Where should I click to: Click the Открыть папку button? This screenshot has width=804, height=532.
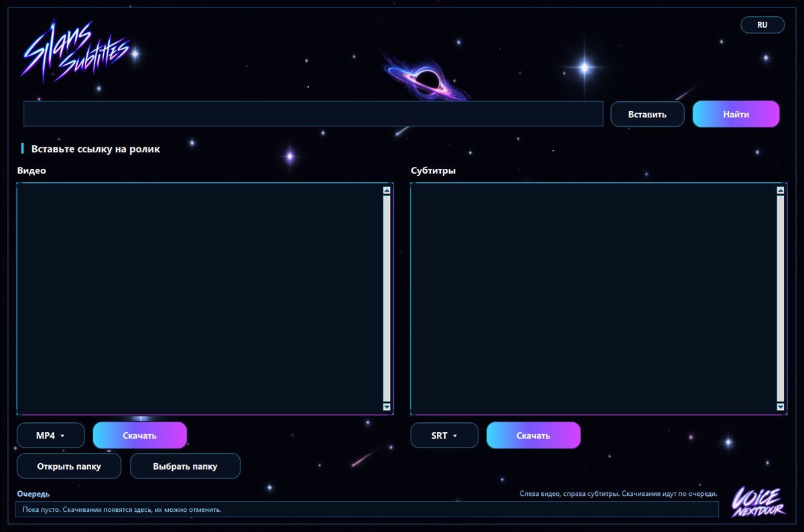[x=69, y=466]
